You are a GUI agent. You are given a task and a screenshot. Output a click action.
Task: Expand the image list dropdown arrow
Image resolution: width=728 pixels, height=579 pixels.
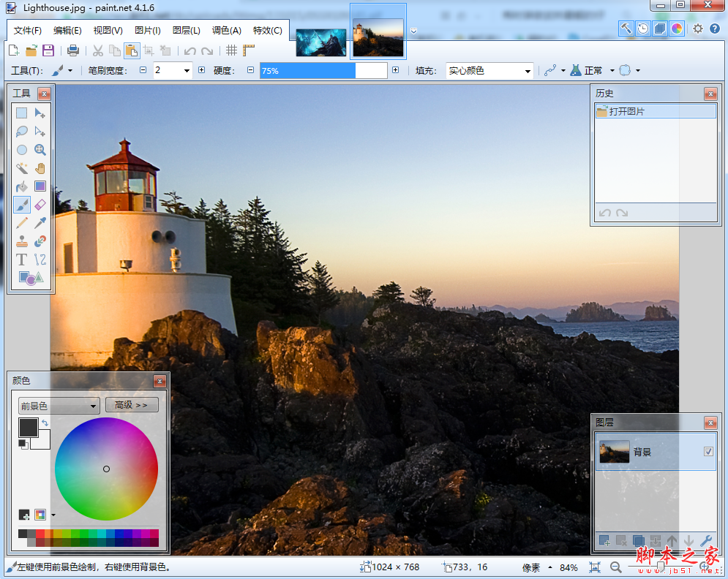pyautogui.click(x=413, y=31)
